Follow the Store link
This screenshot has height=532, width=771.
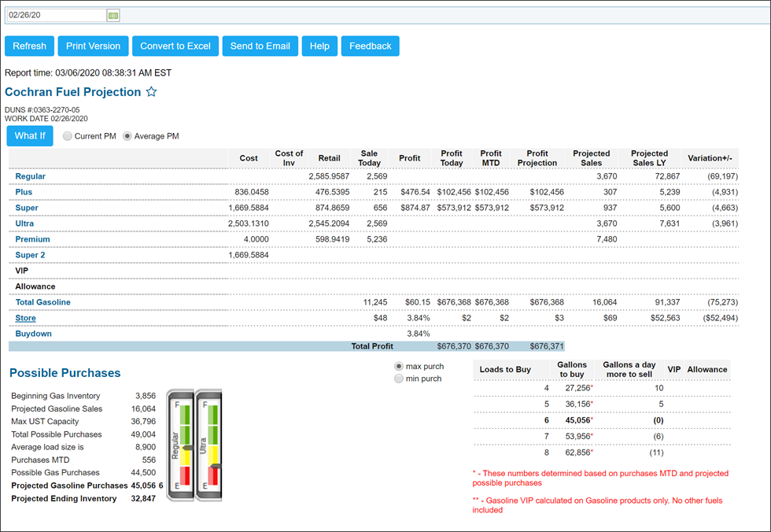[25, 318]
